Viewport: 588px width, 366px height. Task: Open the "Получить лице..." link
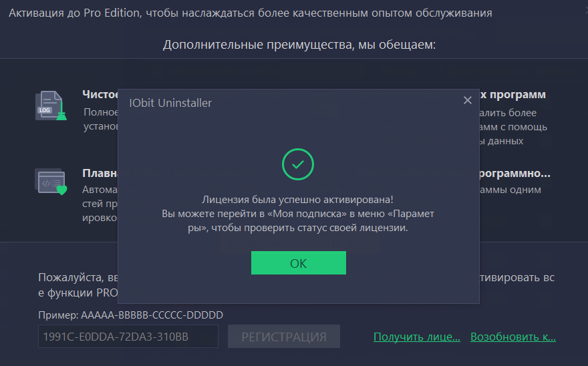coord(417,337)
